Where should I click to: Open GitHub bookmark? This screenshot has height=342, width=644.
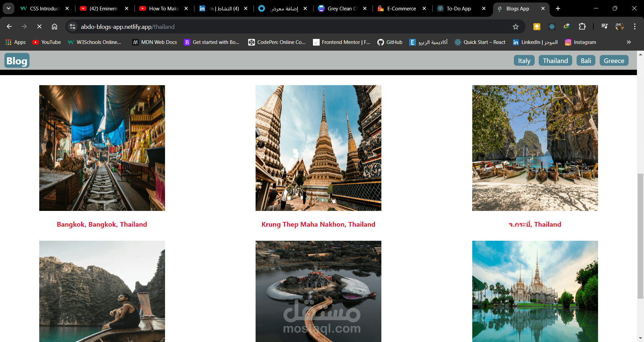click(390, 42)
